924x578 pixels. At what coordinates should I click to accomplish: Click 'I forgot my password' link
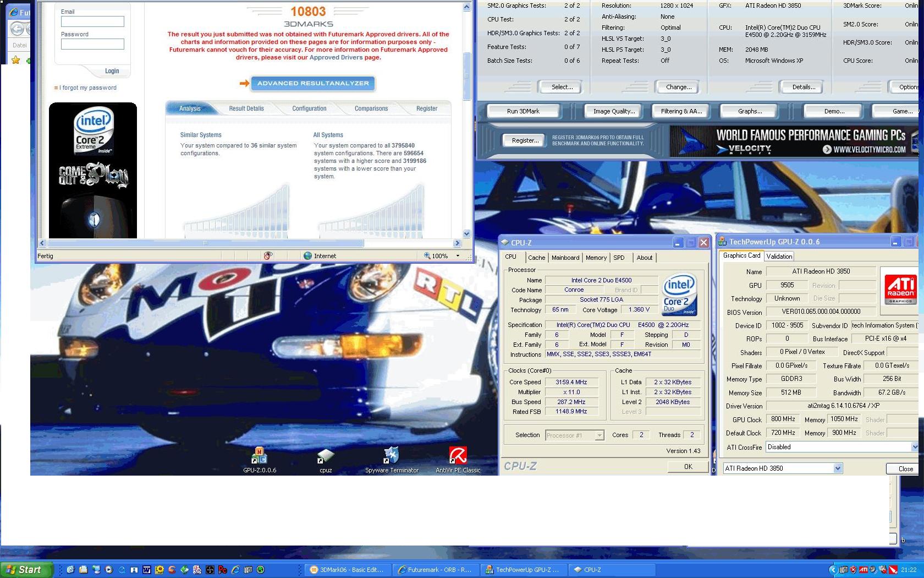tap(88, 88)
